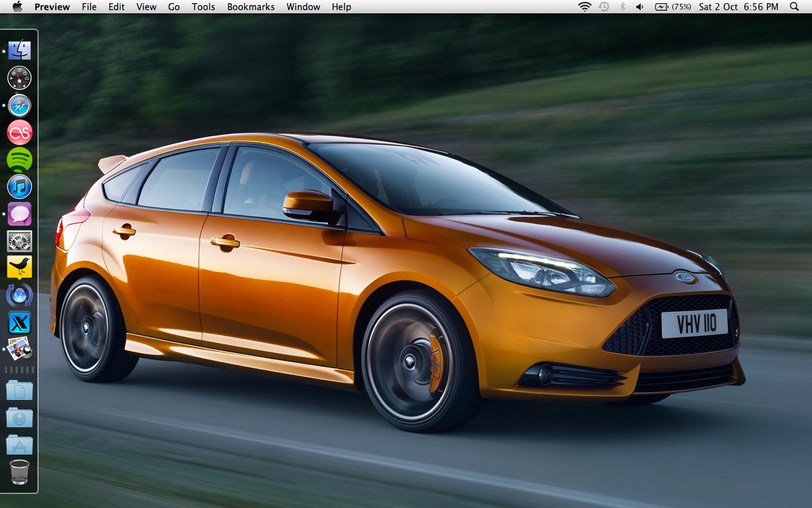
Task: Click the date and time Sat 2 Oct
Action: pyautogui.click(x=738, y=7)
